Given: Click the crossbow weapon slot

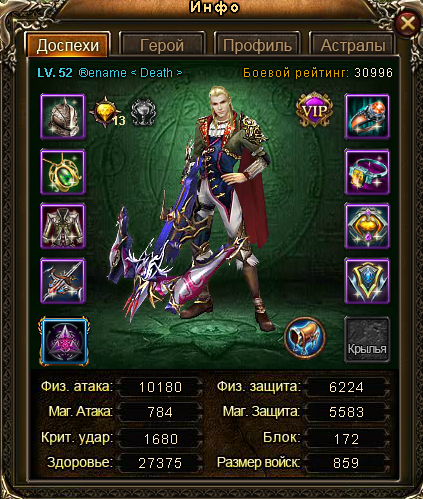Looking at the screenshot, I should [63, 281].
